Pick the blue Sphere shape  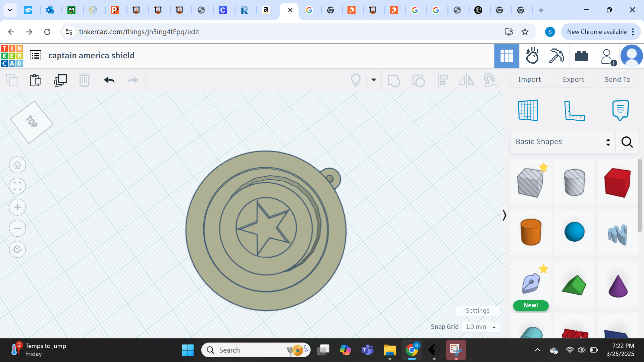tap(574, 232)
